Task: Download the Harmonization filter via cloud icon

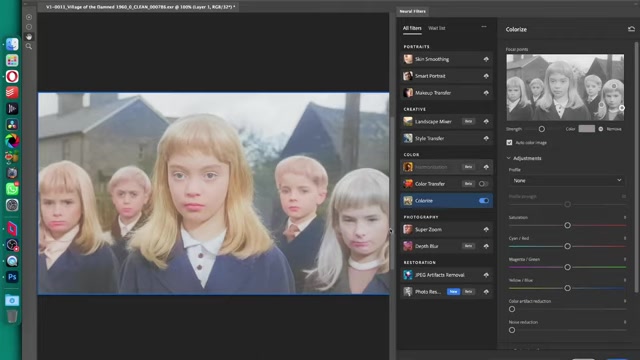Action: (x=486, y=167)
